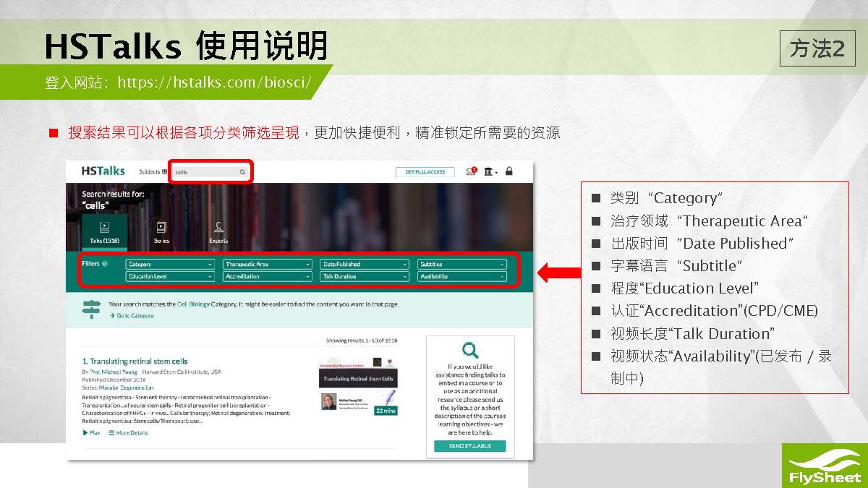Expand the Category filter dropdown

click(x=170, y=265)
